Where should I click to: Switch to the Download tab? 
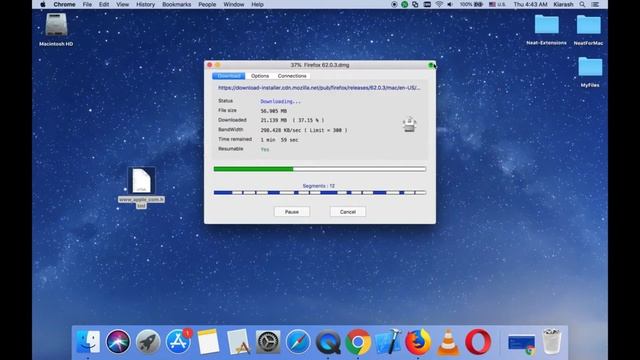(229, 76)
